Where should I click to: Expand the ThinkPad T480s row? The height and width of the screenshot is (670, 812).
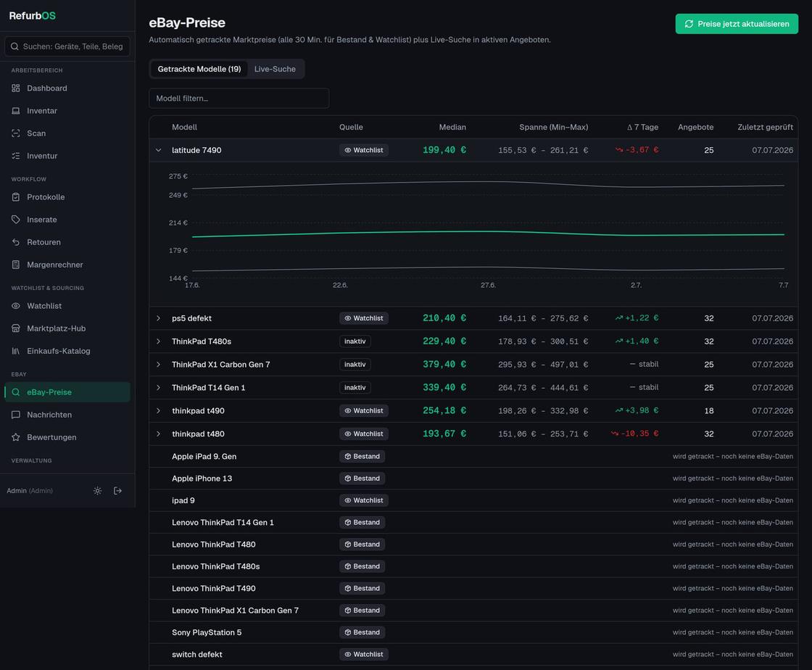click(159, 342)
